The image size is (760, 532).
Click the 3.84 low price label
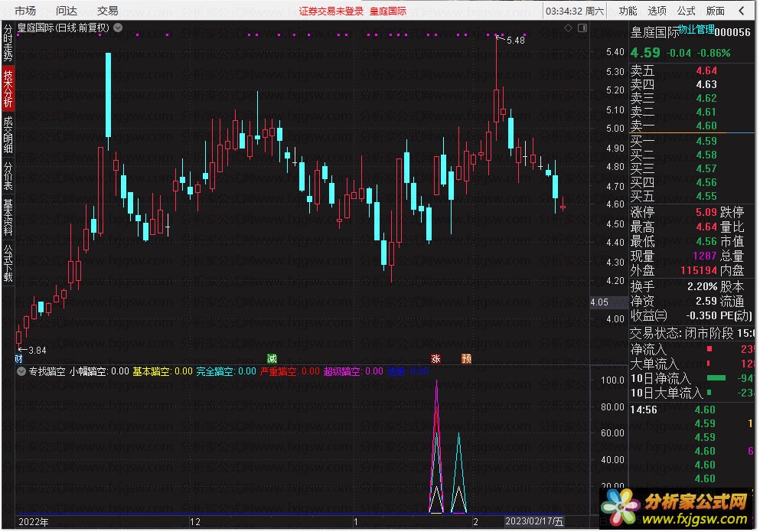coord(38,350)
